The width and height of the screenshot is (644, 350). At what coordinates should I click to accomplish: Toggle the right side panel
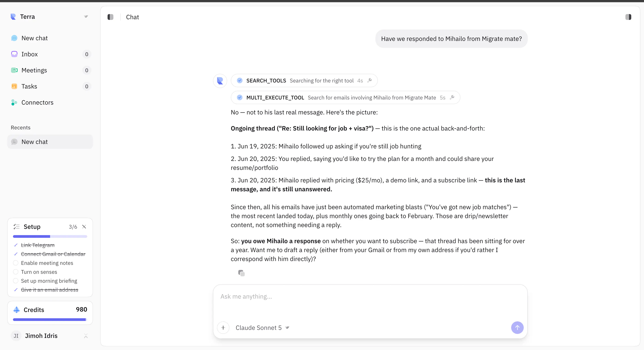[x=628, y=17]
